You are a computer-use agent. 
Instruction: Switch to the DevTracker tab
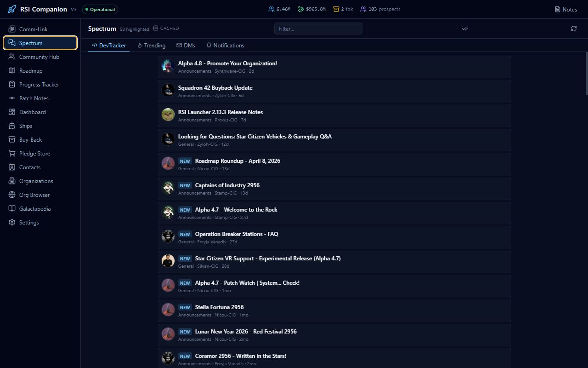point(109,46)
